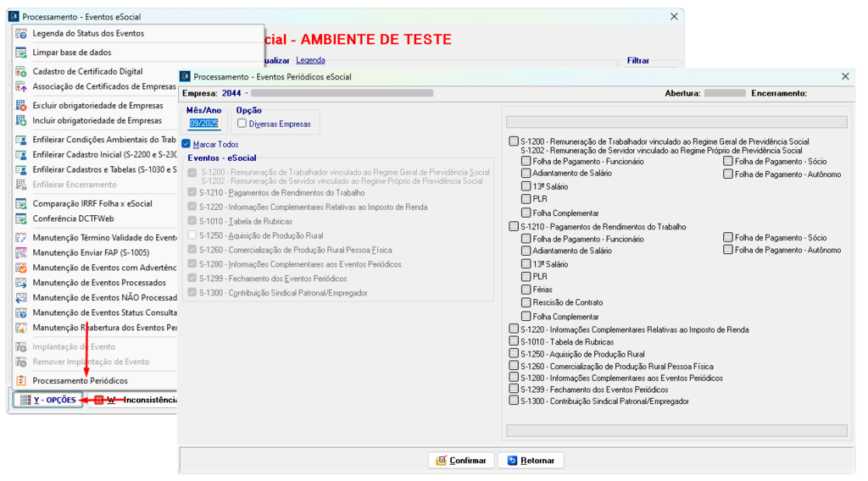Click the Processamento Periódicos menu icon
Screen dimensions: 868x481
pyautogui.click(x=21, y=381)
